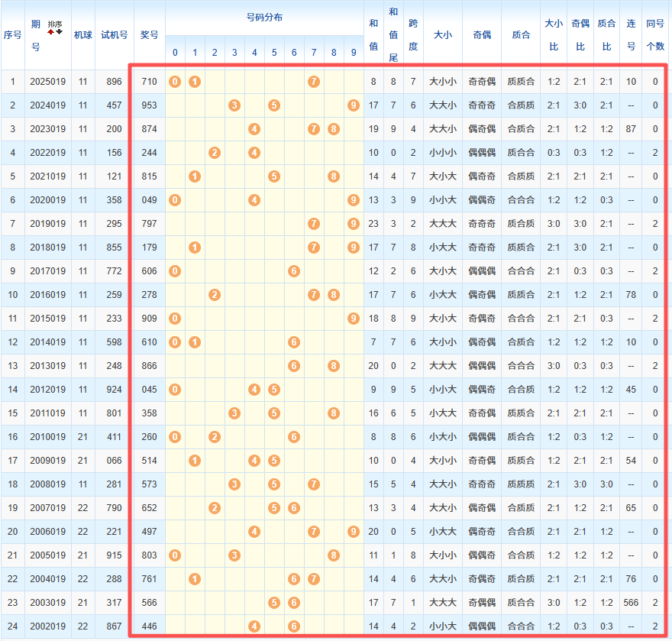Click the 跨度 column header

coord(413,34)
